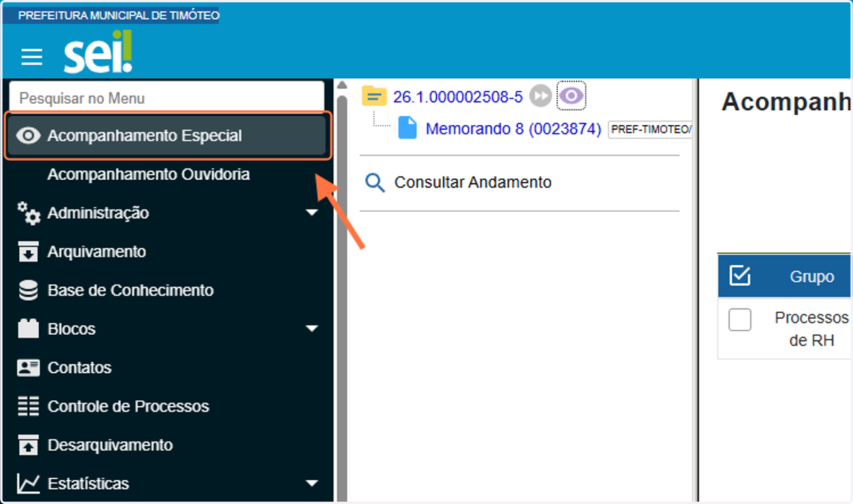Screen dimensions: 853x504
Task: Open the Memorando 8 (0023874) document link
Action: coord(513,129)
